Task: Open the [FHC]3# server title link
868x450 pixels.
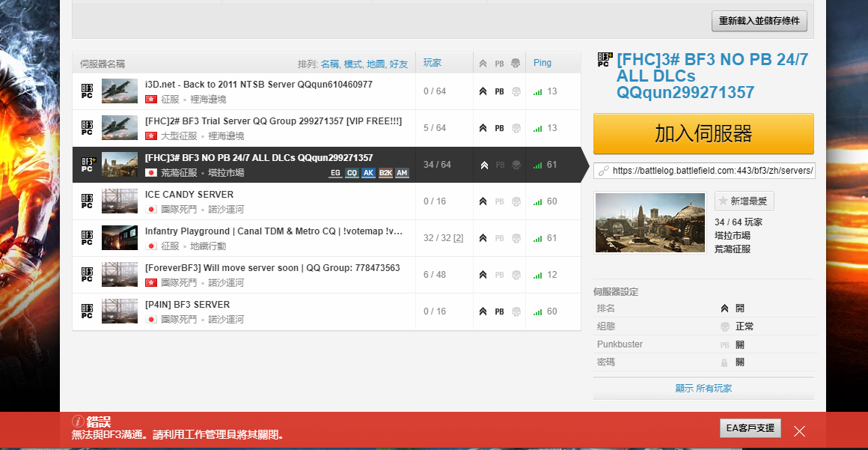Action: click(x=712, y=76)
